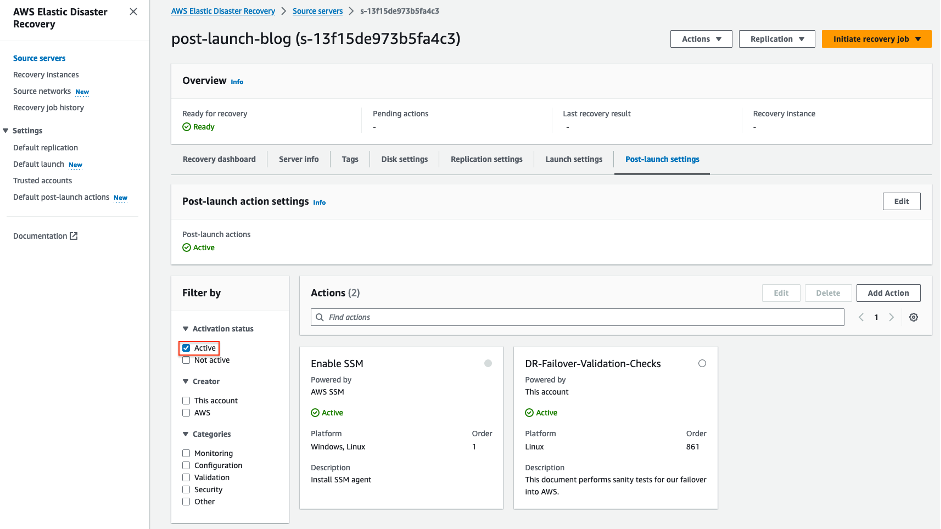Follow the Source servers breadcrumb link
The image size is (941, 529).
click(x=317, y=11)
